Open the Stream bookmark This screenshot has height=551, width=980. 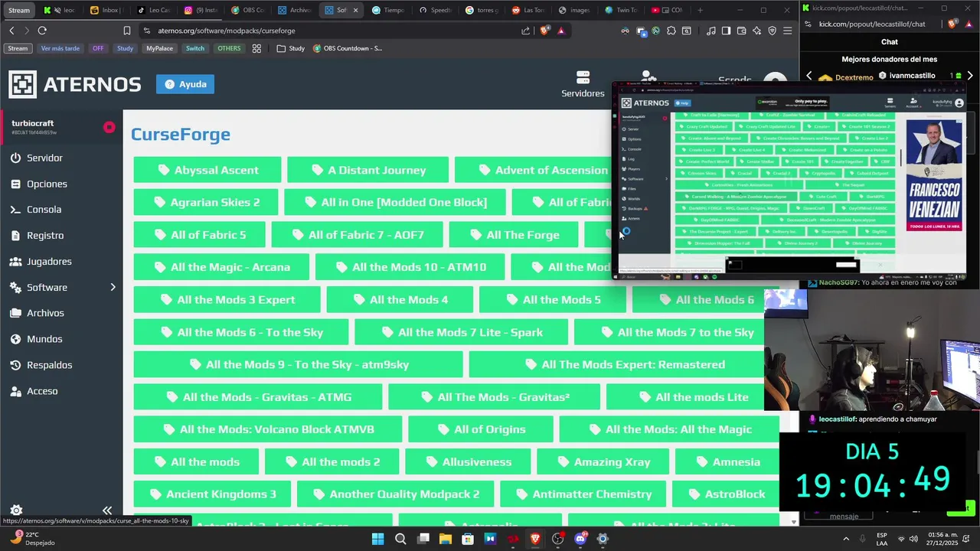click(x=18, y=48)
